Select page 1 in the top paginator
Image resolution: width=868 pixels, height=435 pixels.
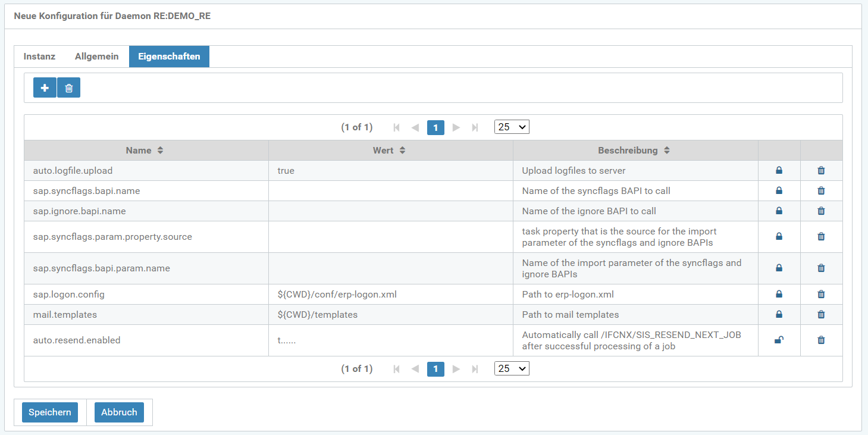[435, 127]
